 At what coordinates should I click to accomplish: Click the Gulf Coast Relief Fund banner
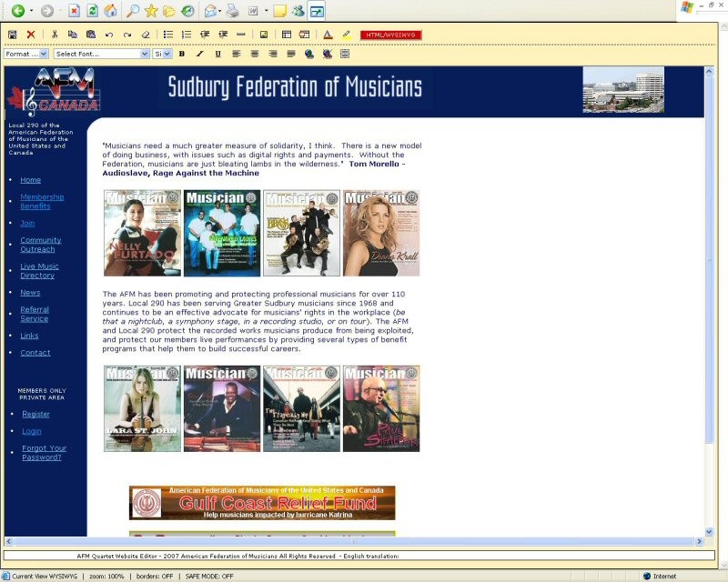tap(262, 503)
